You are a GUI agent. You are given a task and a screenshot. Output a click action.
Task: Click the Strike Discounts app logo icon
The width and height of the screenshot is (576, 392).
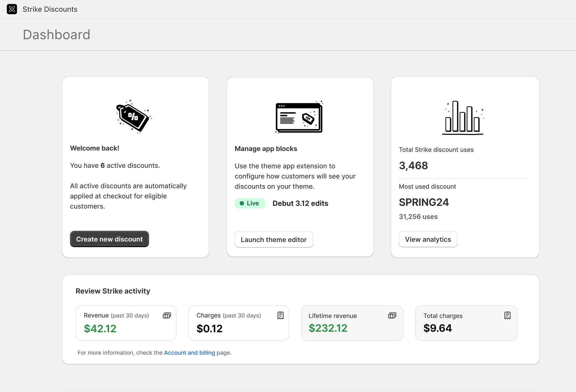pos(12,9)
